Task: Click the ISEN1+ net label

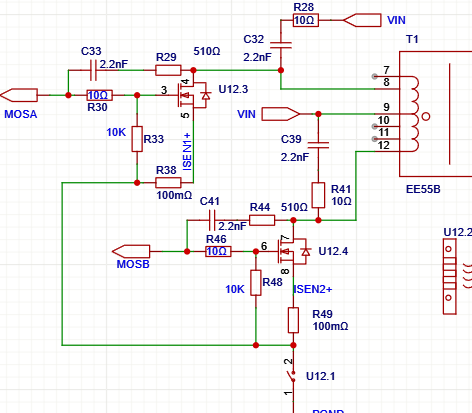Action: pos(187,152)
